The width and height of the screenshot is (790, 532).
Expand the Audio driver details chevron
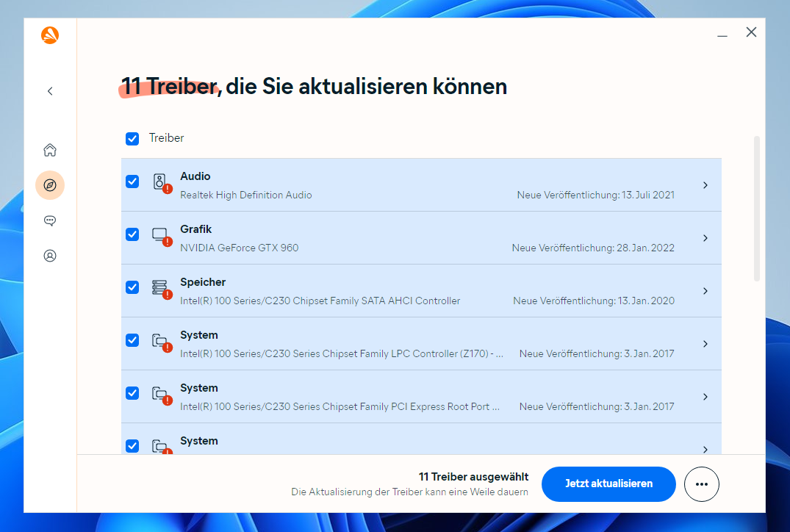pos(705,185)
